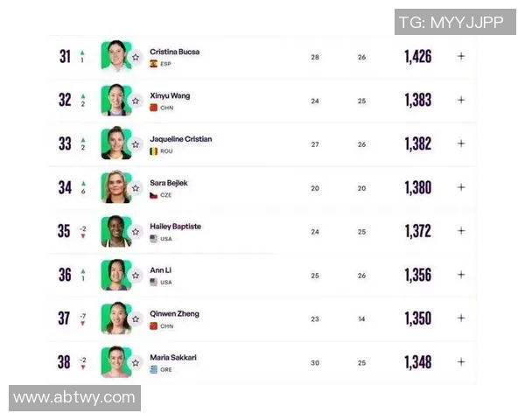Click Ann Li's headshot thumbnail
This screenshot has height=420, width=525.
[115, 275]
